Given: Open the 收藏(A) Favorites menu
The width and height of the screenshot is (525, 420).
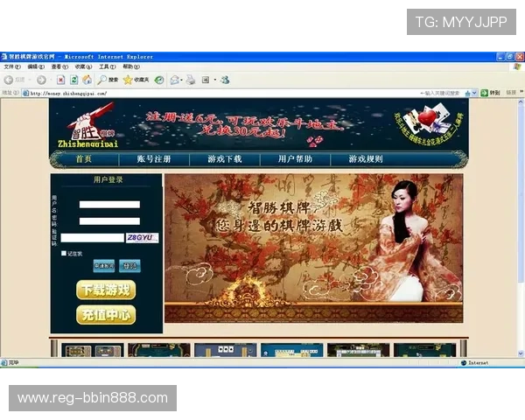Looking at the screenshot, I should (83, 66).
